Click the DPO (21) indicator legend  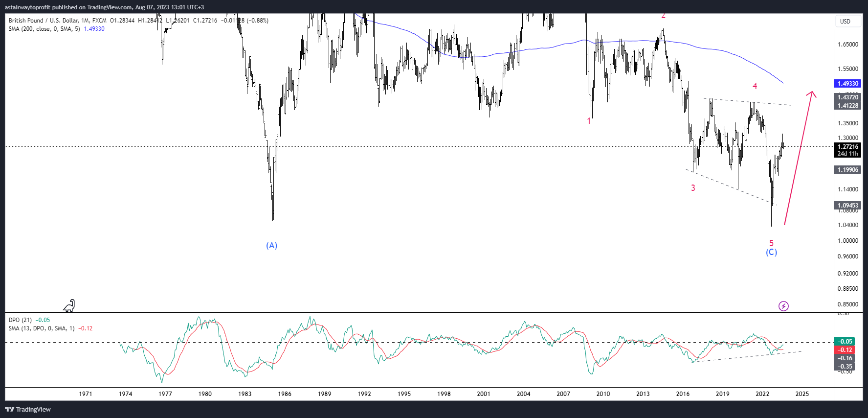[x=20, y=320]
